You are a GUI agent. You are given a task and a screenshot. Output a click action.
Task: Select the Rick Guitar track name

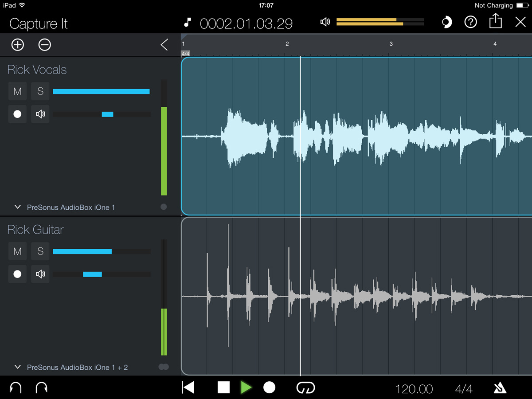(x=35, y=230)
